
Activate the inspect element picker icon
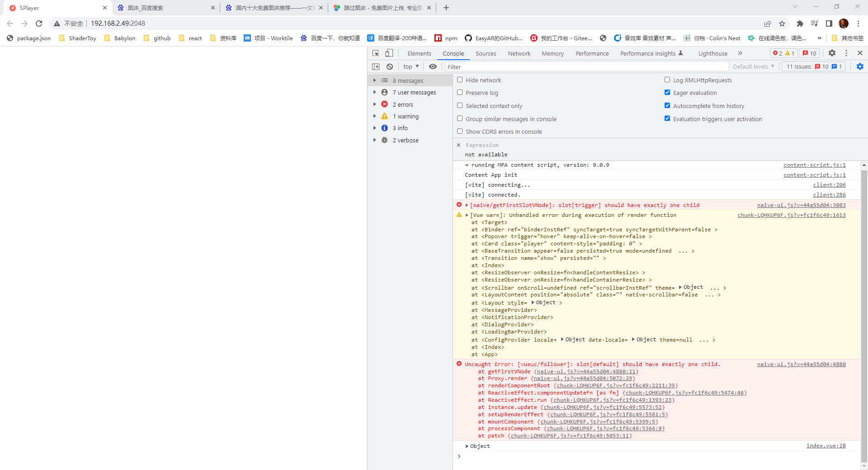tap(375, 53)
